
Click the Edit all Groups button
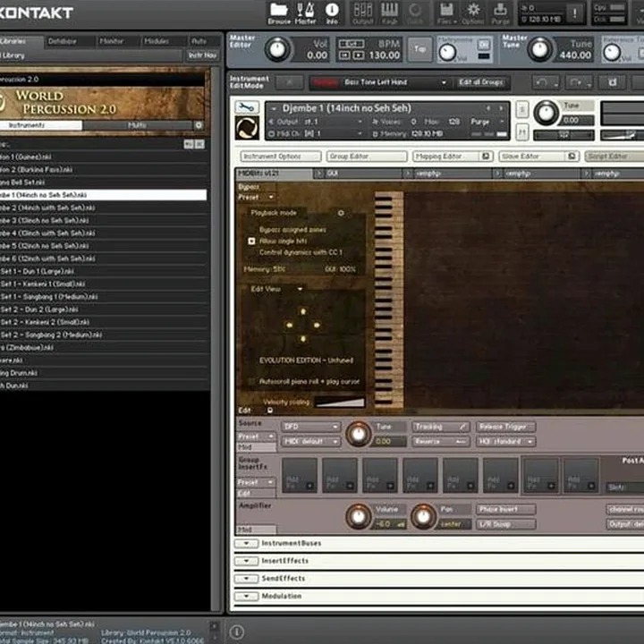tap(481, 82)
